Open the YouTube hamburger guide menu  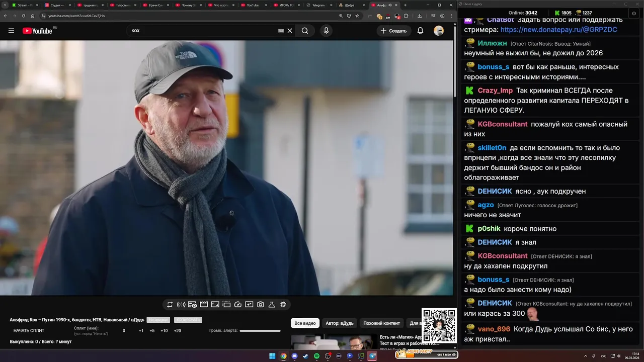(11, 31)
